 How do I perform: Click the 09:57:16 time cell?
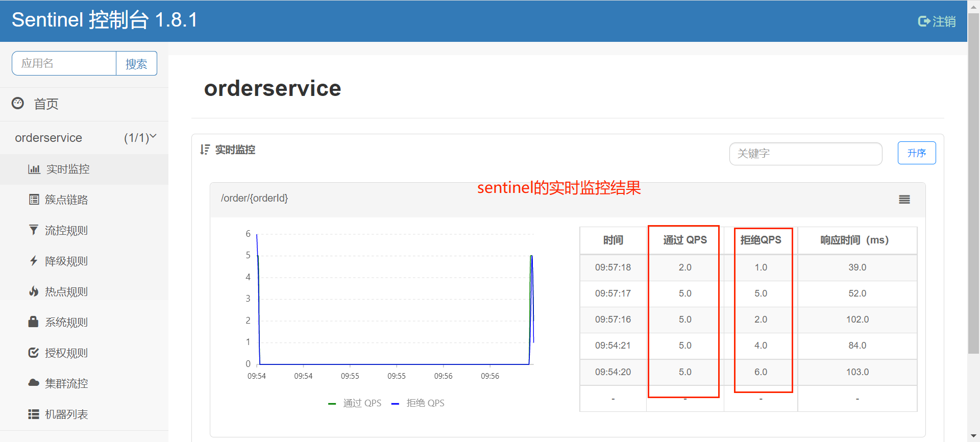tap(613, 320)
